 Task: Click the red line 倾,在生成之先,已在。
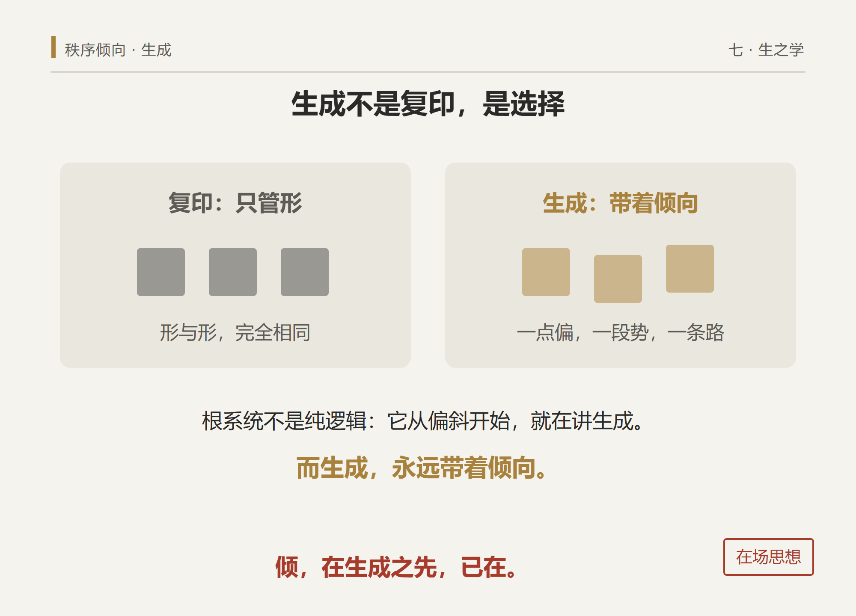398,567
